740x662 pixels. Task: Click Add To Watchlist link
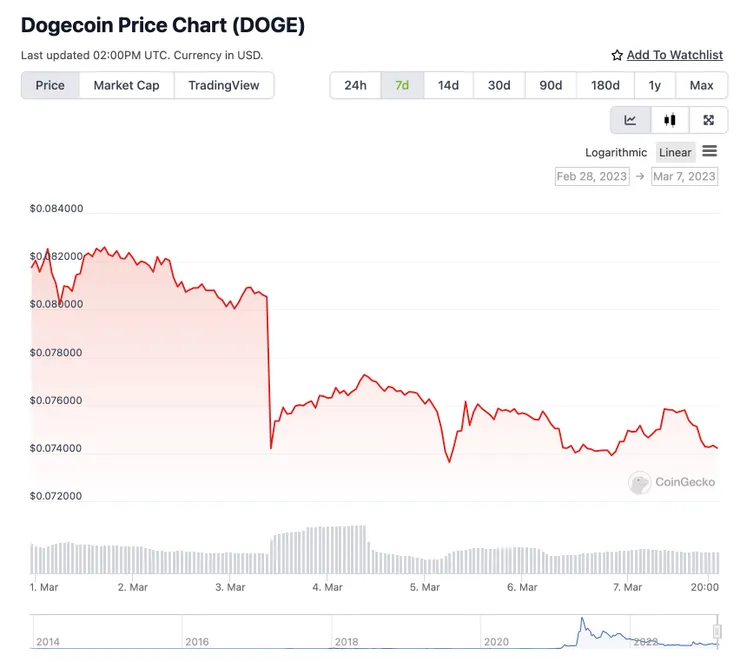(x=674, y=55)
